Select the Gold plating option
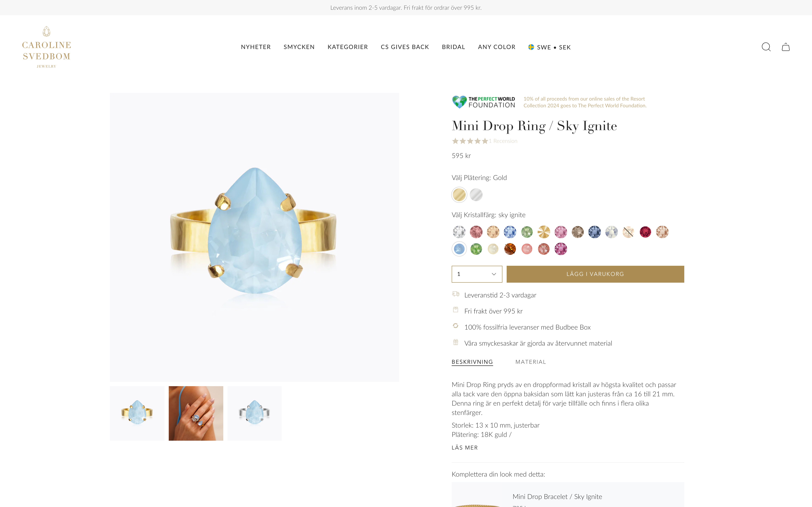Screen dimensions: 812x507 pyautogui.click(x=459, y=195)
